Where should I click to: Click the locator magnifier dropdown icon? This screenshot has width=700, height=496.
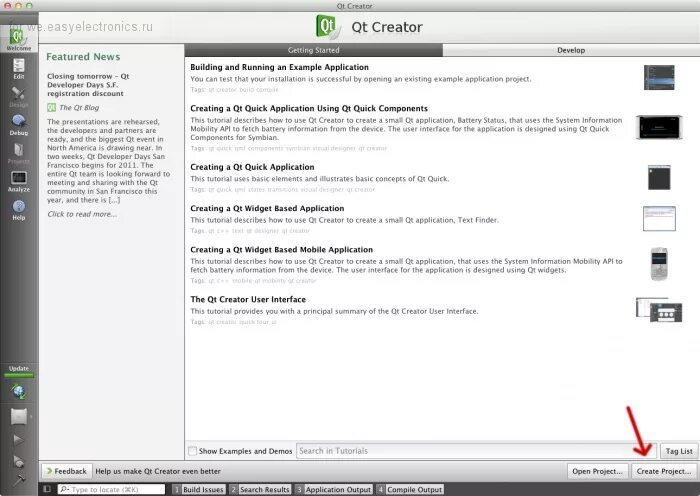(x=64, y=489)
